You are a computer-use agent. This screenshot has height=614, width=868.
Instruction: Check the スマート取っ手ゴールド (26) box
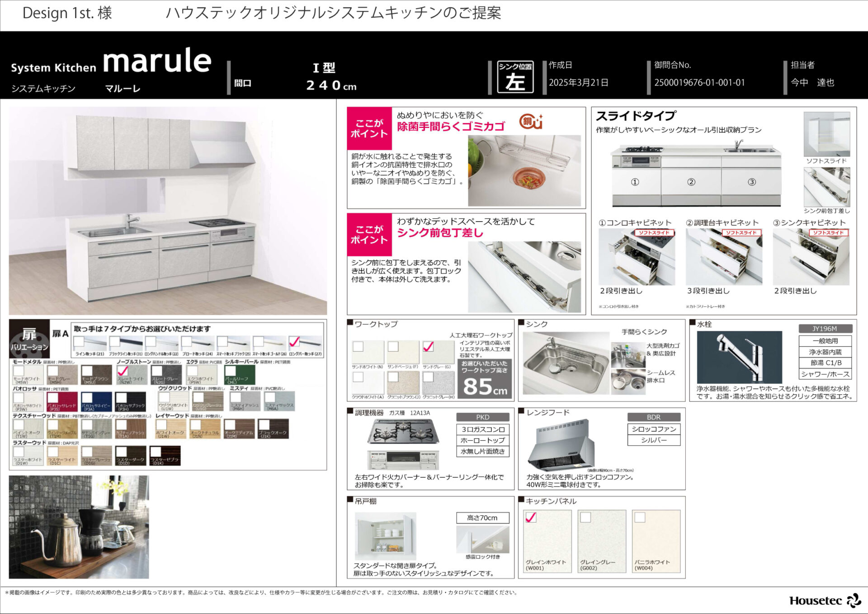[x=259, y=341]
